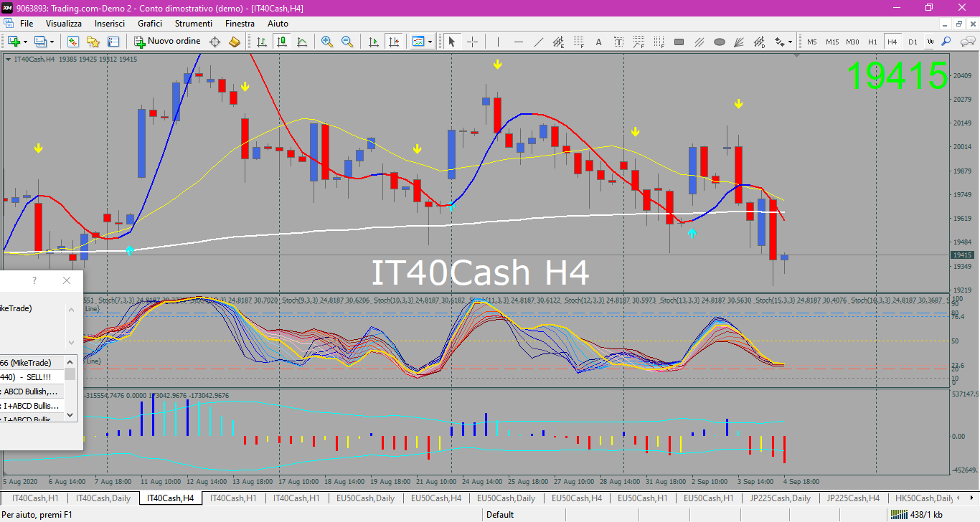The height and width of the screenshot is (522, 980).
Task: Toggle the Chart Shift button
Action: pyautogui.click(x=393, y=42)
